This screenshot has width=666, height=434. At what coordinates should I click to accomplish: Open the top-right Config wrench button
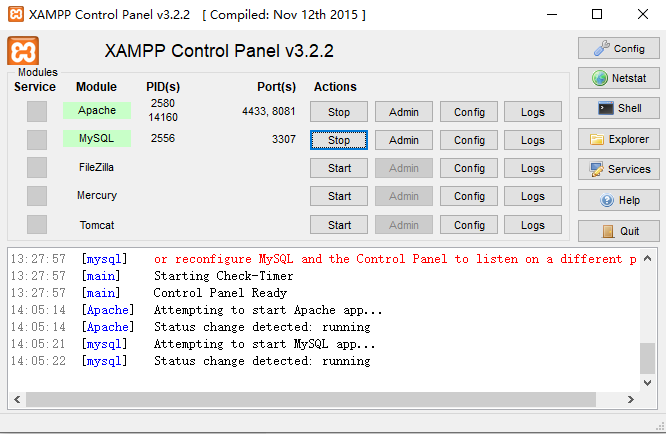(x=618, y=48)
